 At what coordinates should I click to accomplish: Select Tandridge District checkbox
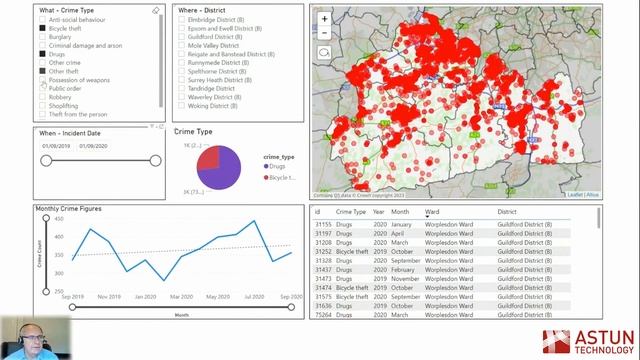[182, 88]
